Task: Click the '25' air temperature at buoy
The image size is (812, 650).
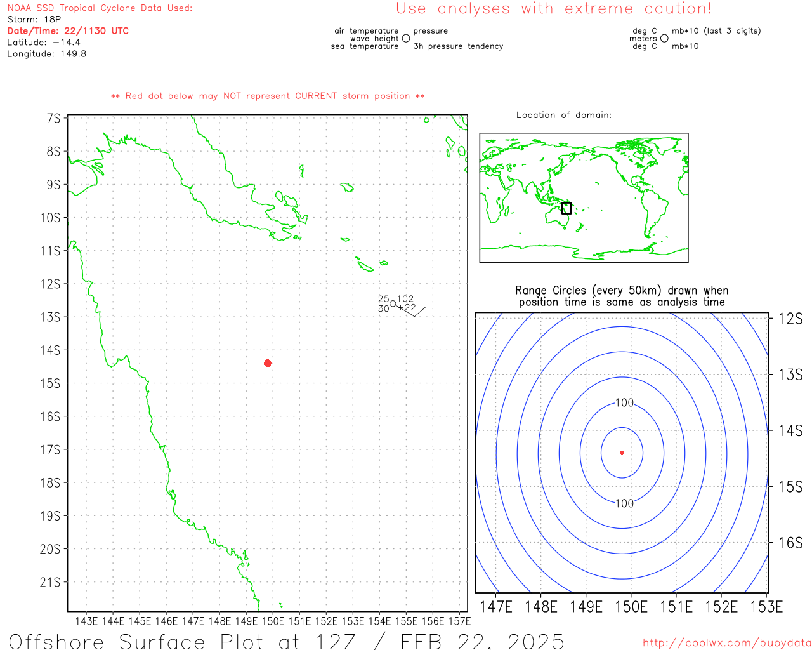Action: [x=384, y=299]
